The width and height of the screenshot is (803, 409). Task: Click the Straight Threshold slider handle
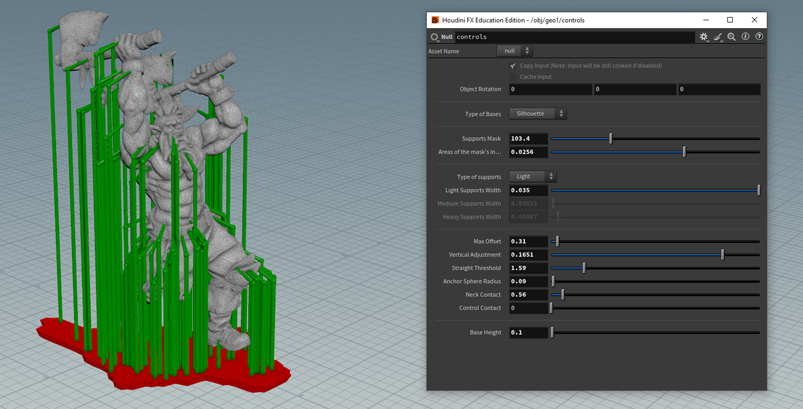584,268
